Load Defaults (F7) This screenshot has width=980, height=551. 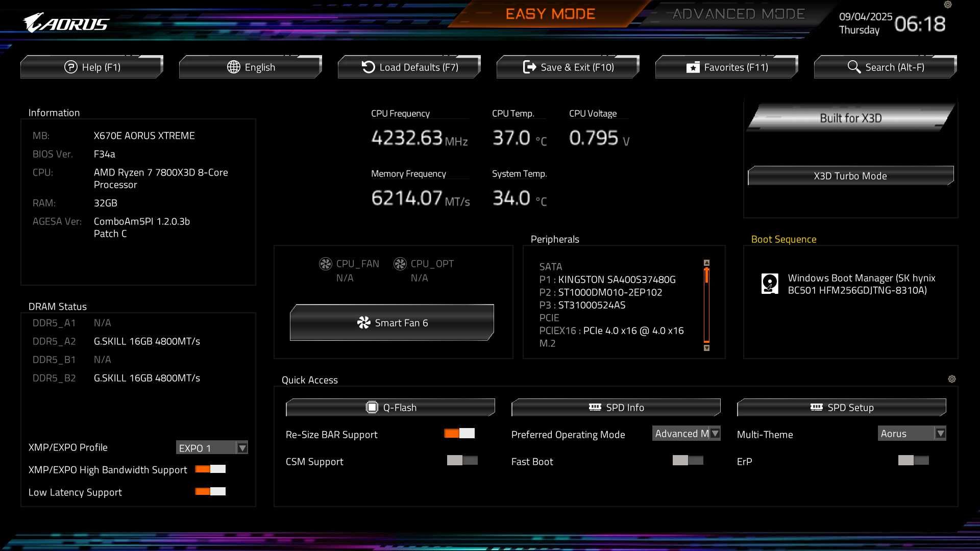(x=409, y=67)
